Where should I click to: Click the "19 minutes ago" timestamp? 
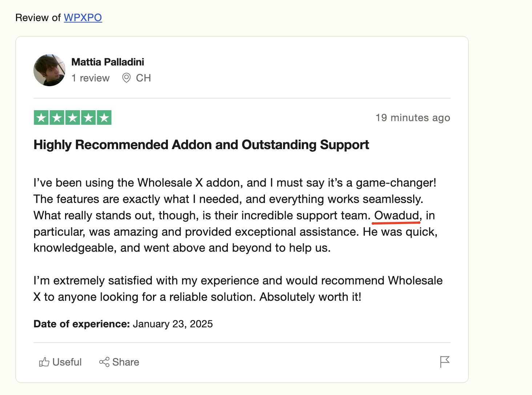[x=412, y=117]
